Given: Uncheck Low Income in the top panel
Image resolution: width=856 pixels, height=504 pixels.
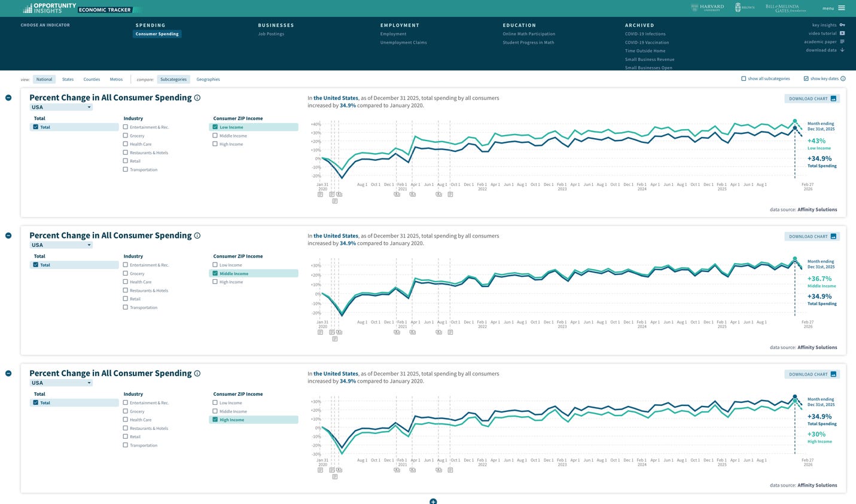Looking at the screenshot, I should [215, 127].
